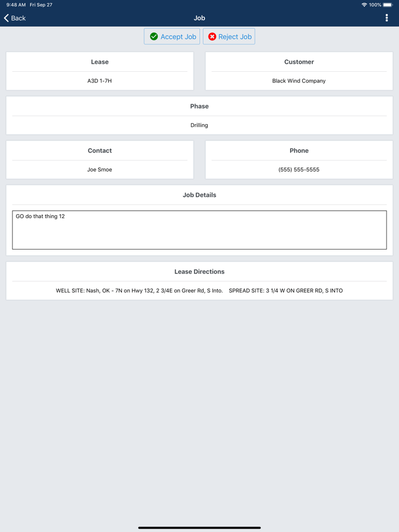Image resolution: width=399 pixels, height=532 pixels.
Task: Tap the Contact name Joe Smoe
Action: click(99, 169)
